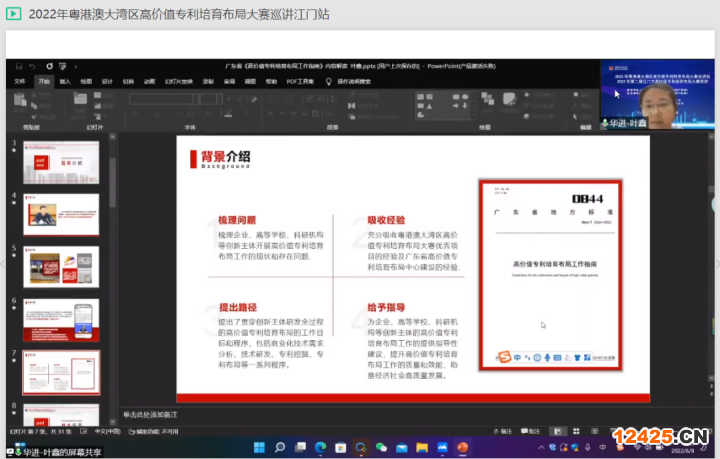
Task: Switch to the 插入 (Insert) ribbon tab
Action: tap(65, 81)
